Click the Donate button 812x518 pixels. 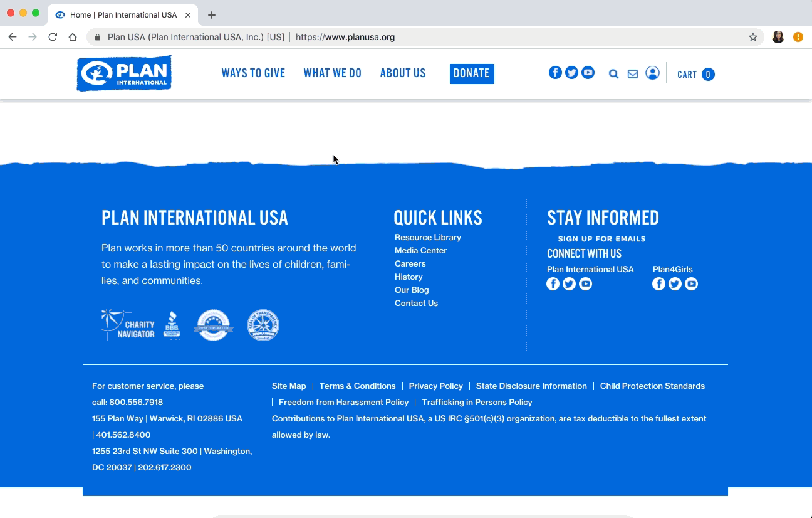(472, 73)
